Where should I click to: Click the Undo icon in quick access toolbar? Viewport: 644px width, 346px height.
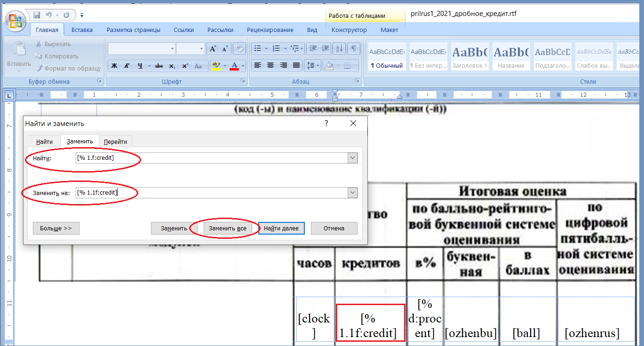coord(49,15)
